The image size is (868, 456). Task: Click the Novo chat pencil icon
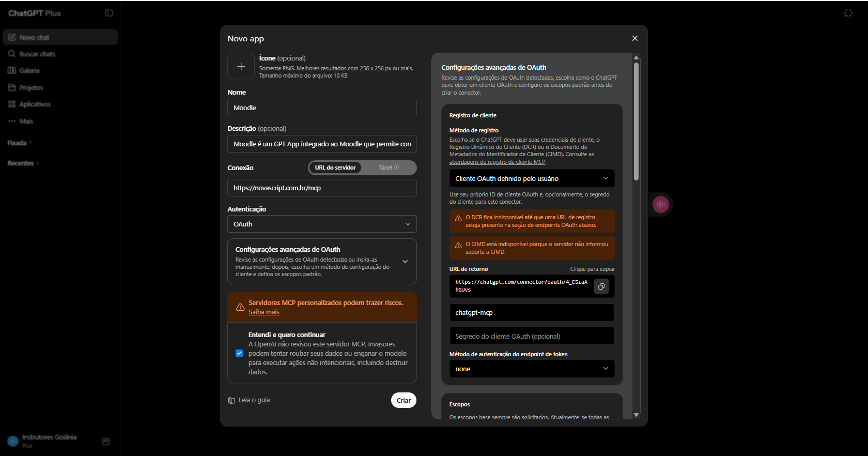(x=12, y=37)
